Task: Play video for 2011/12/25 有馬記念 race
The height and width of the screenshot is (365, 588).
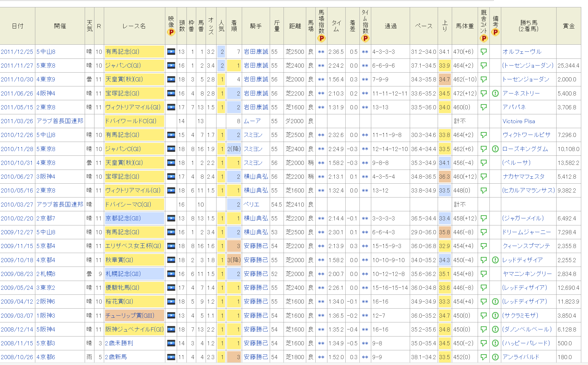Action: coord(171,52)
